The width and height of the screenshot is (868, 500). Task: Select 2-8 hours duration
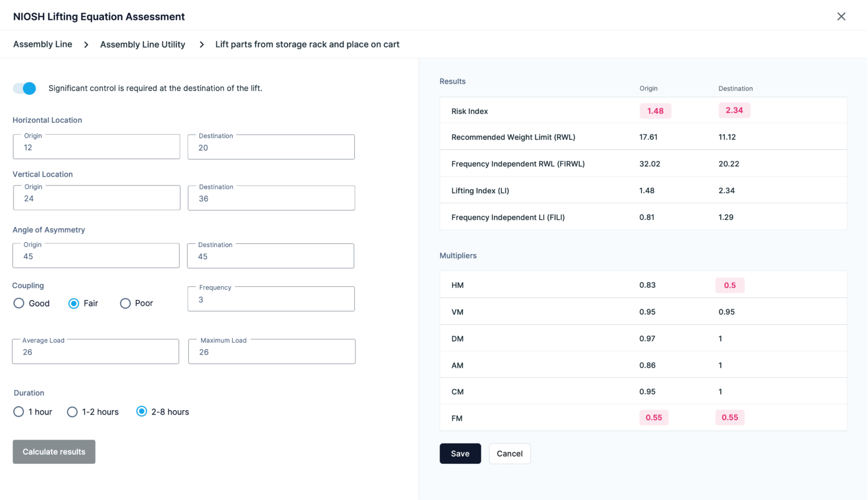[x=141, y=411]
